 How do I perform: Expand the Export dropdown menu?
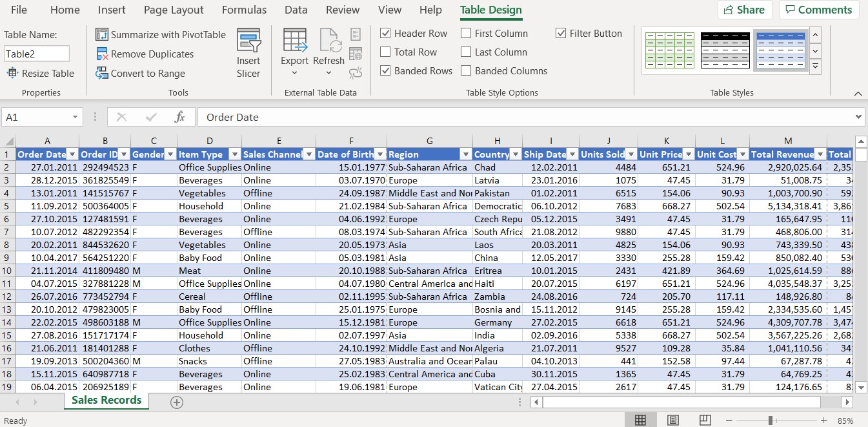(294, 73)
